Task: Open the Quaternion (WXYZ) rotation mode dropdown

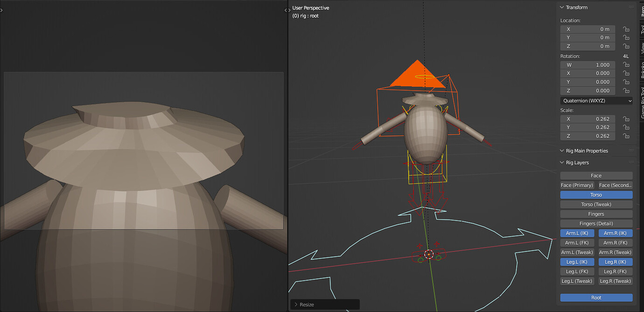Action: click(596, 101)
